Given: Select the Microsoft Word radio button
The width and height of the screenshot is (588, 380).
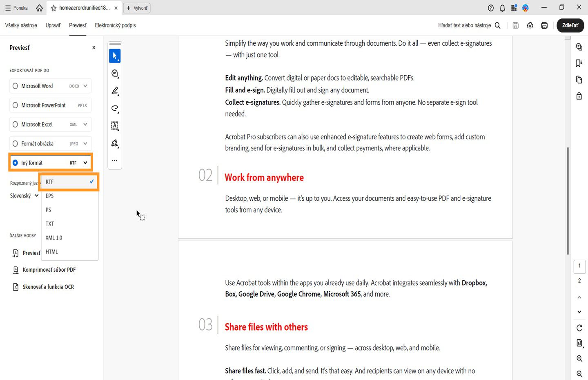Looking at the screenshot, I should (x=15, y=86).
